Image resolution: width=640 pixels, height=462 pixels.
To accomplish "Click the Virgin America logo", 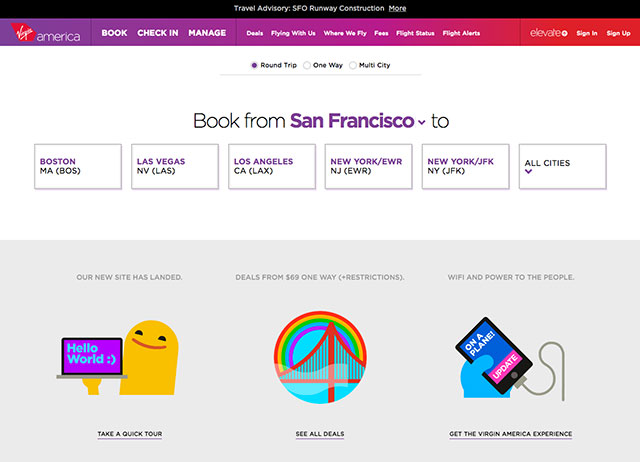I will pos(45,33).
